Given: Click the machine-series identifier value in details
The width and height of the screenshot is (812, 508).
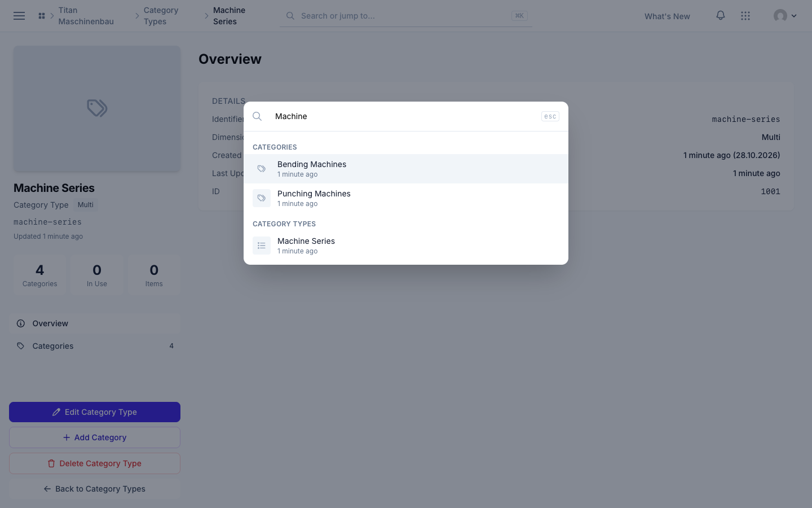Looking at the screenshot, I should coord(746,119).
